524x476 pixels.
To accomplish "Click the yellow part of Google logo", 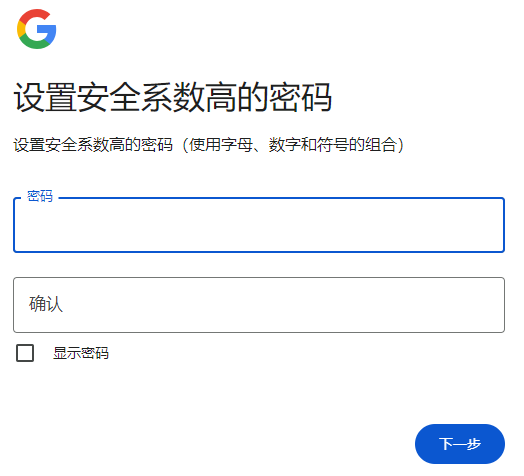I will (20, 29).
